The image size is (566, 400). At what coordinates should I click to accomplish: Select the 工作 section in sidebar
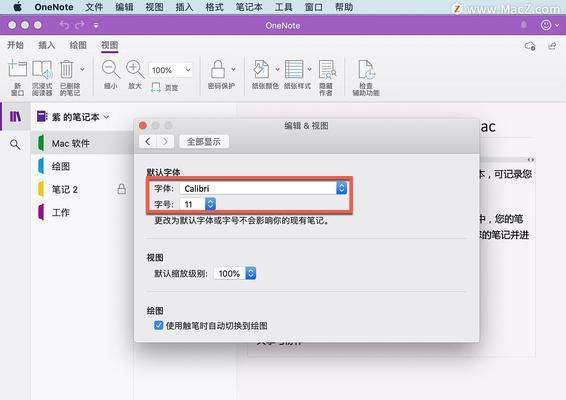coord(83,212)
